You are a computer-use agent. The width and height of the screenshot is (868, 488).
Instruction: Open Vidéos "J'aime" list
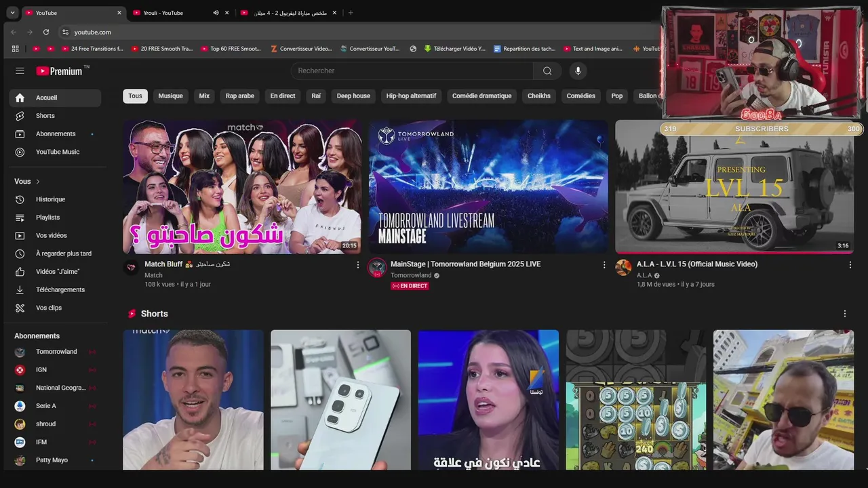point(55,272)
